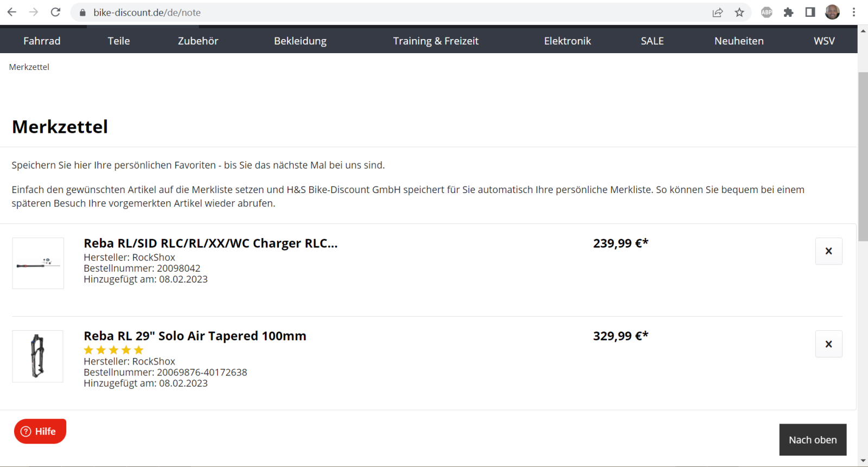Bookmark this page with the star
This screenshot has width=868, height=467.
pyautogui.click(x=739, y=12)
